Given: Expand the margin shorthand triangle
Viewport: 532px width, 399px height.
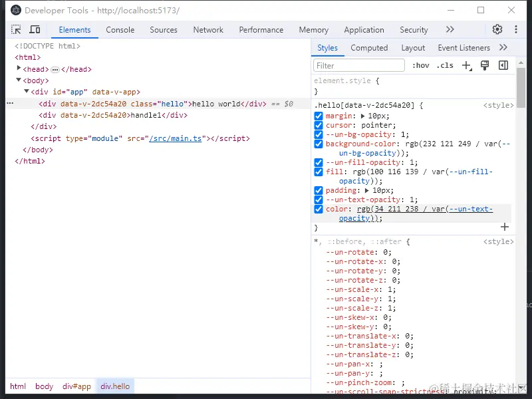Looking at the screenshot, I should click(x=362, y=116).
